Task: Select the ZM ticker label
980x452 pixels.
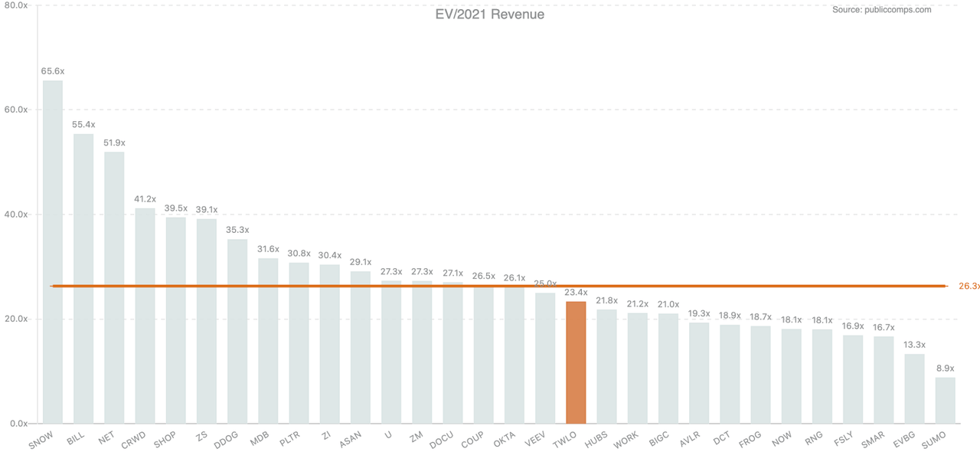Action: pyautogui.click(x=417, y=437)
